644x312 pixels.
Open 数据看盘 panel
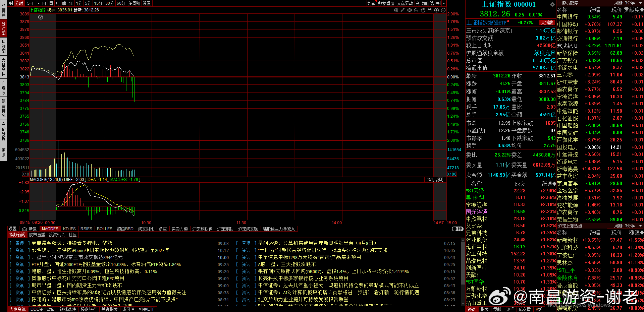[386, 3]
